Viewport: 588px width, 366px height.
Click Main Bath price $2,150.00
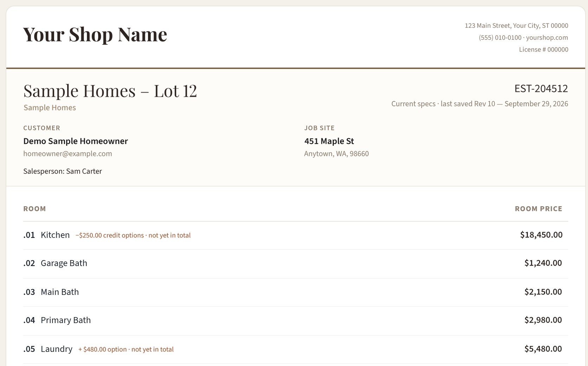pos(543,292)
